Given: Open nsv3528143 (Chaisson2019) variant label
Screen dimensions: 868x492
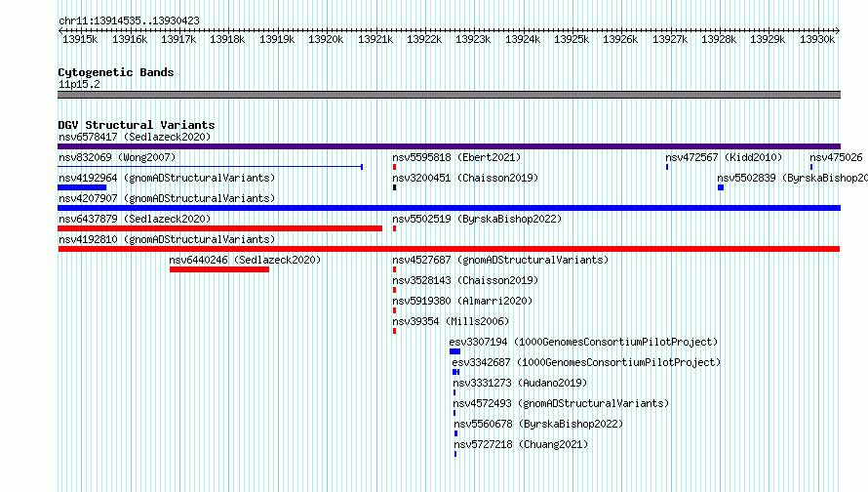Looking at the screenshot, I should pos(465,280).
